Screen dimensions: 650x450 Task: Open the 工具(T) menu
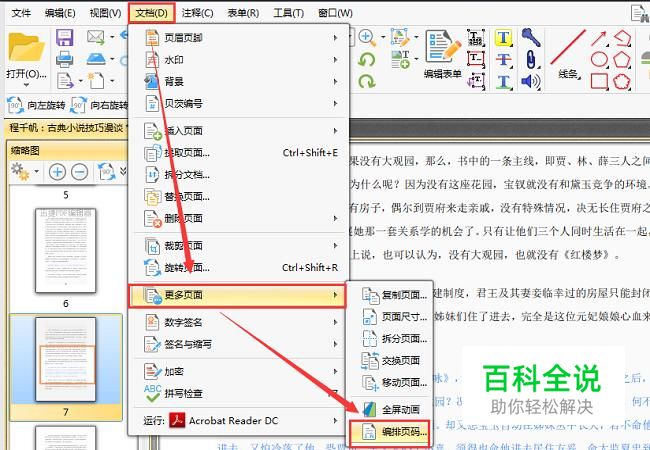point(289,13)
